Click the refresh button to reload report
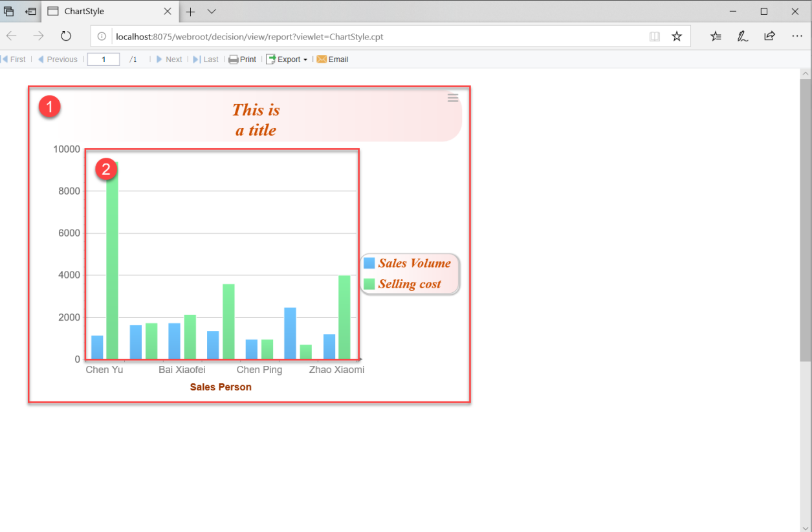 66,36
